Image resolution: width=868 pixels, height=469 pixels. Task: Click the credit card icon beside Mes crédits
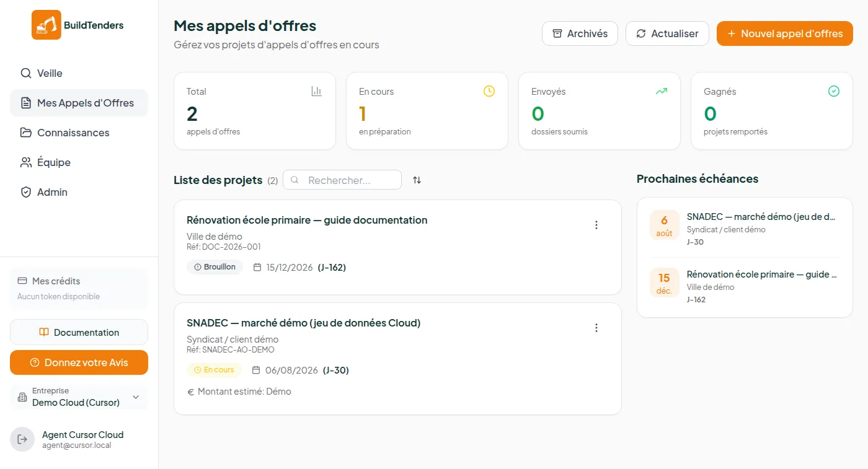click(x=22, y=281)
